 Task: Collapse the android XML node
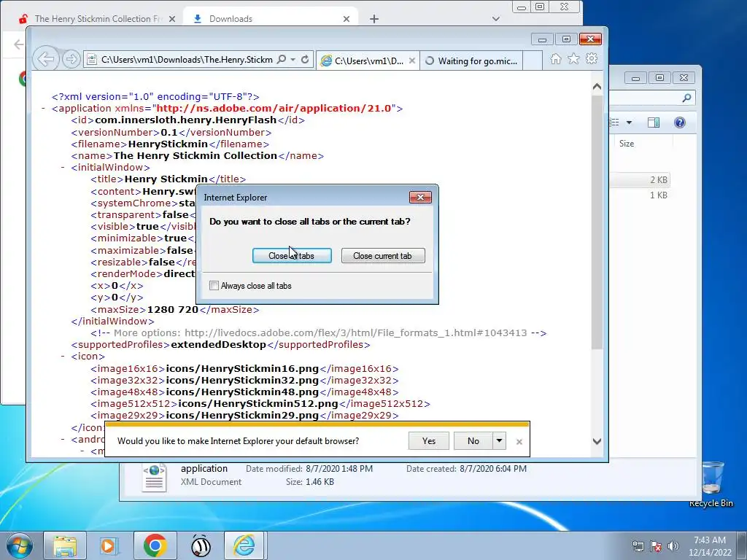[63, 439]
